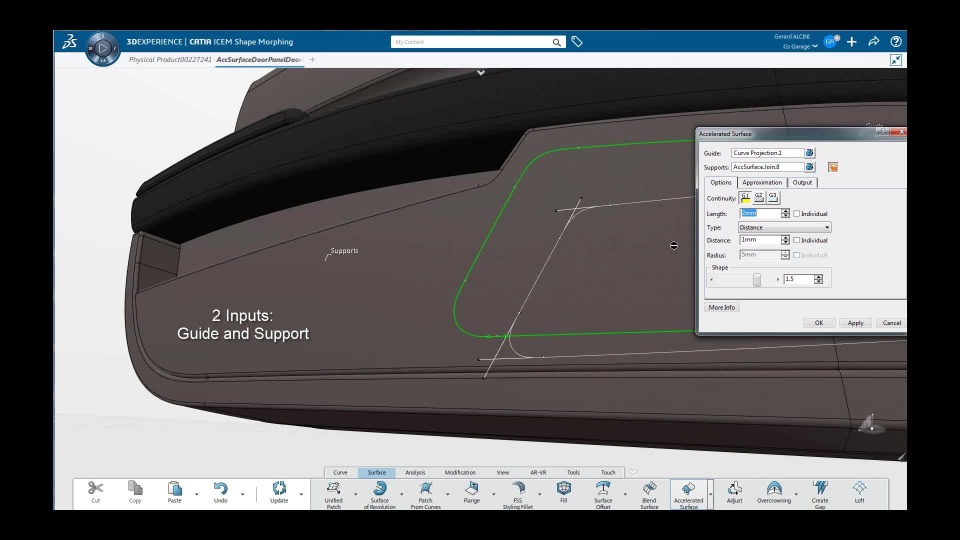Select the Patch From Curves tool
Image resolution: width=960 pixels, height=540 pixels.
[426, 494]
